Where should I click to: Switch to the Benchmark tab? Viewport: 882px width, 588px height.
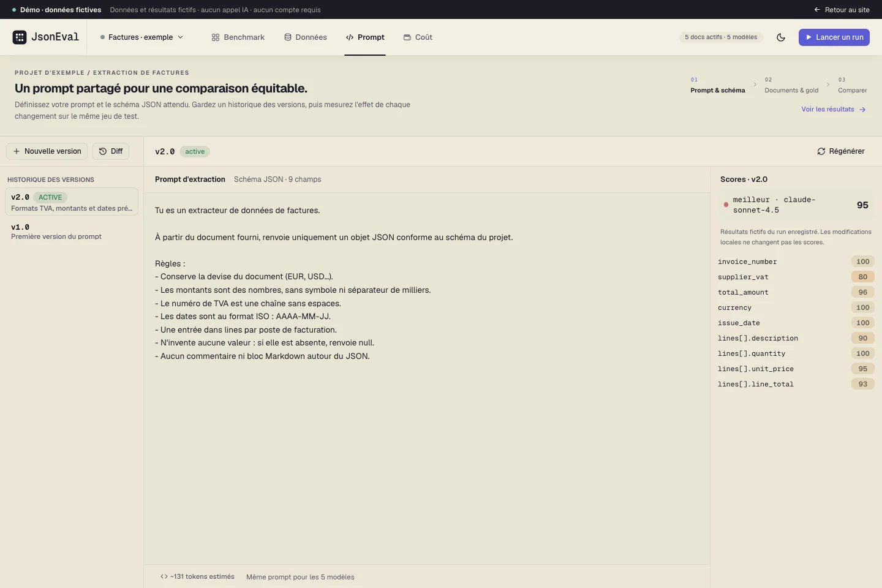(x=238, y=37)
